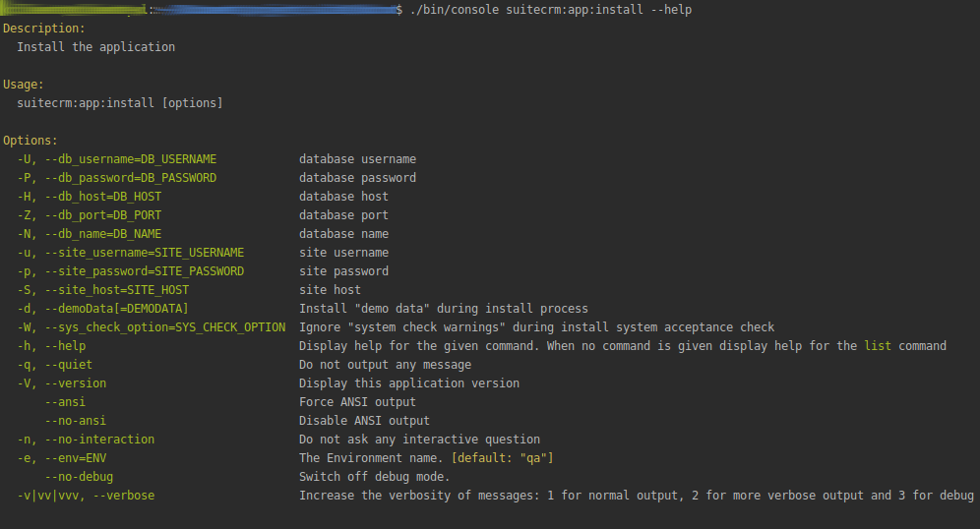Screen dimensions: 980x529
Task: Click option '-H, --db_host=DB_HOST'
Action: tap(90, 197)
